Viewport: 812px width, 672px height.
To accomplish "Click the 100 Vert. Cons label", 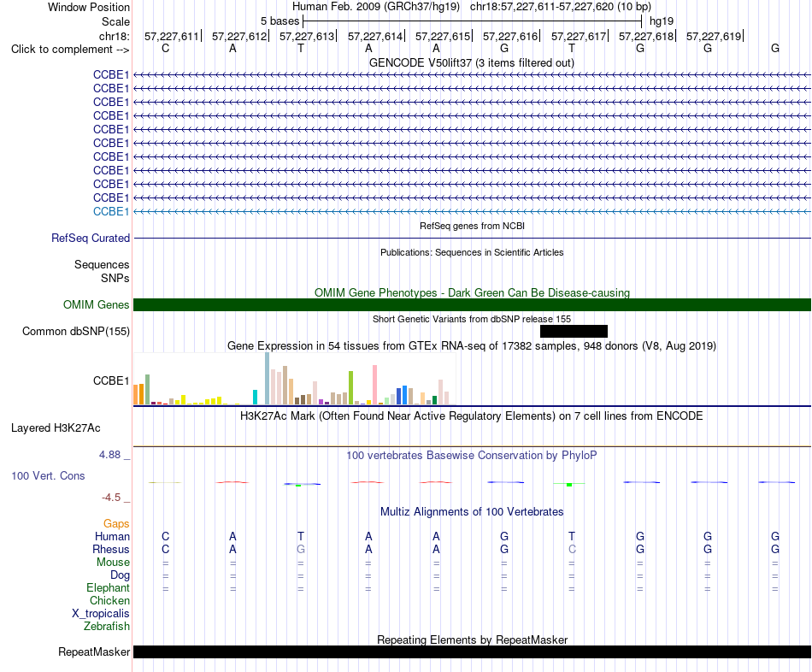I will (48, 475).
